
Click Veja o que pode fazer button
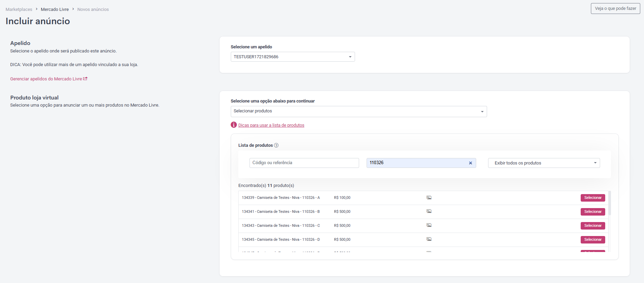tap(615, 9)
